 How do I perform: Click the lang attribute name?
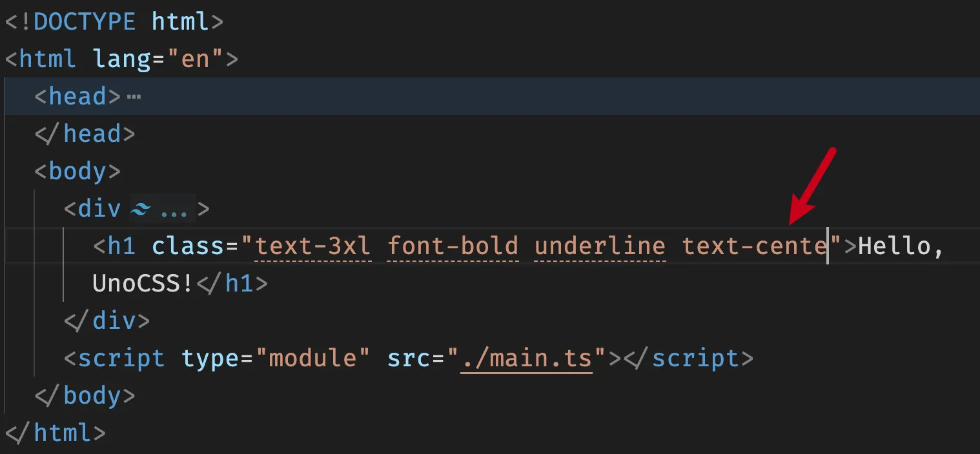[121, 59]
